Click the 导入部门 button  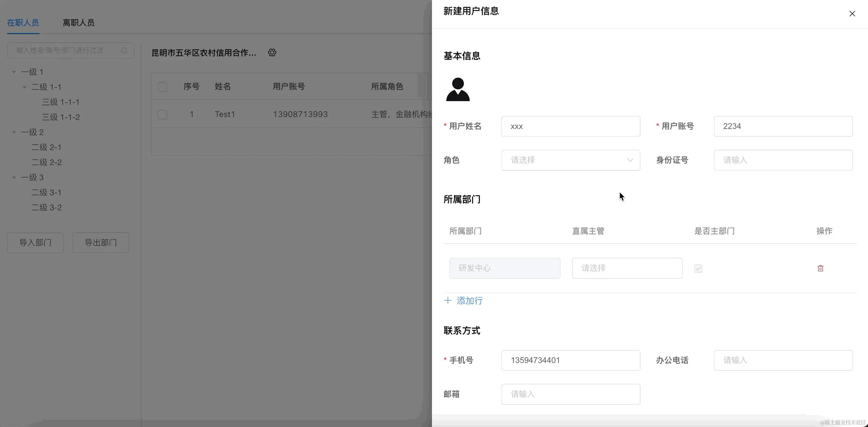[x=35, y=243]
